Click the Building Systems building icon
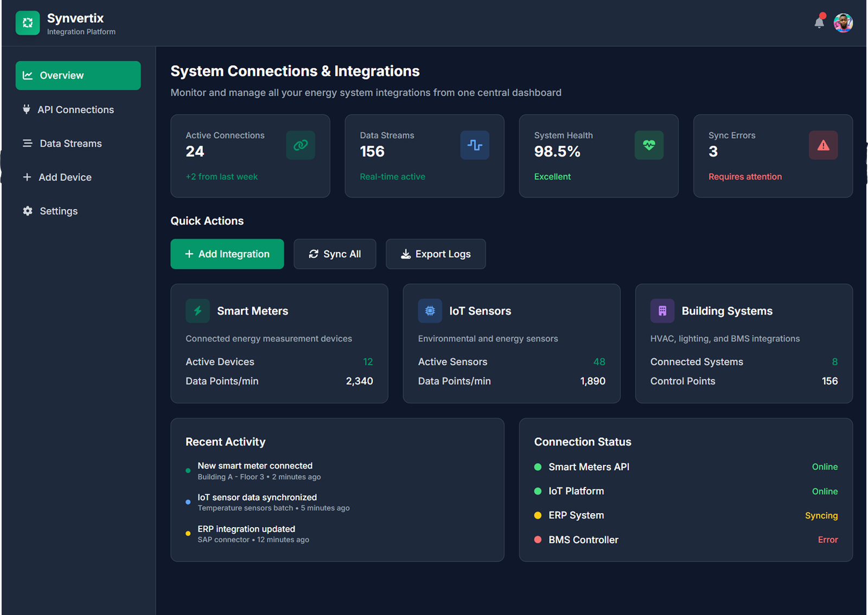The height and width of the screenshot is (615, 868). 662,311
